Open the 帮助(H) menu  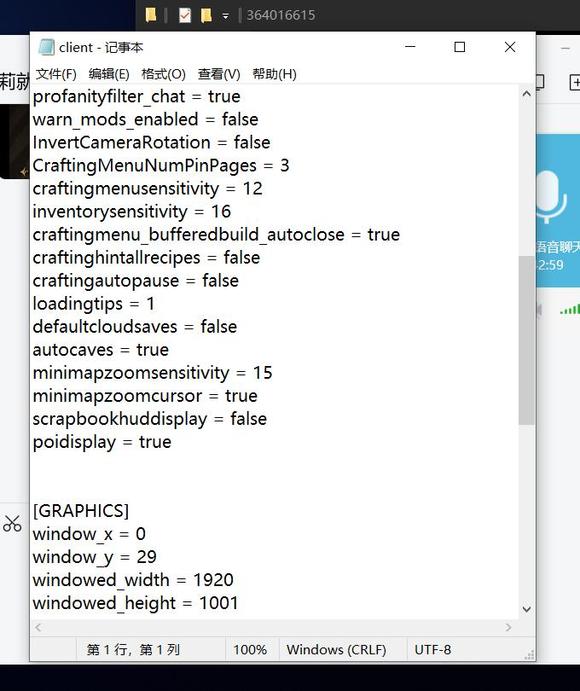click(274, 74)
